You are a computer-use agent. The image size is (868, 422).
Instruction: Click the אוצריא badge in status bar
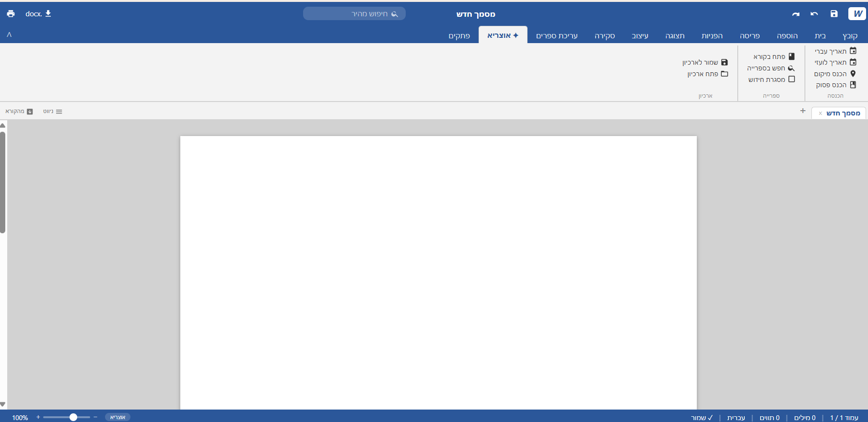pyautogui.click(x=117, y=417)
